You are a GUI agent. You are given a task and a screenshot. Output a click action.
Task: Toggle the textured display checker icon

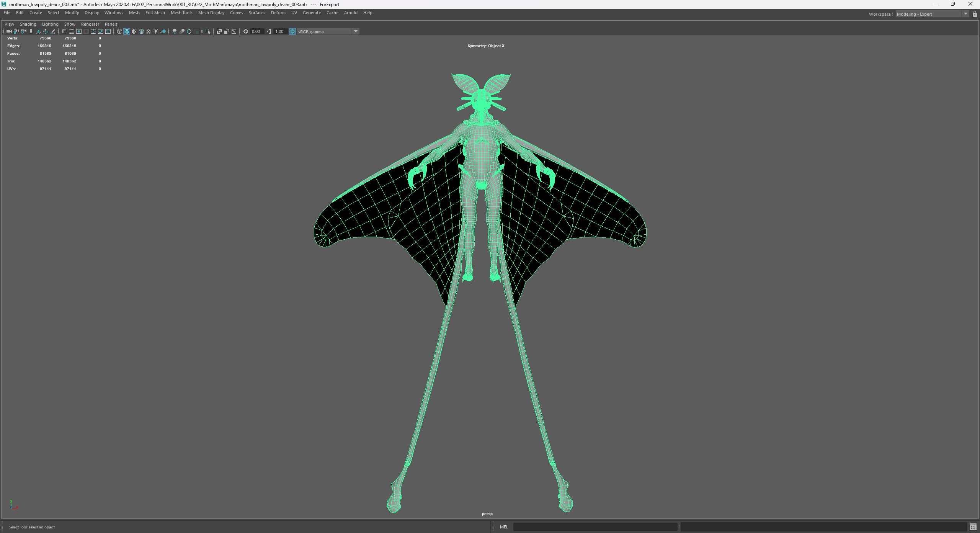tap(149, 31)
